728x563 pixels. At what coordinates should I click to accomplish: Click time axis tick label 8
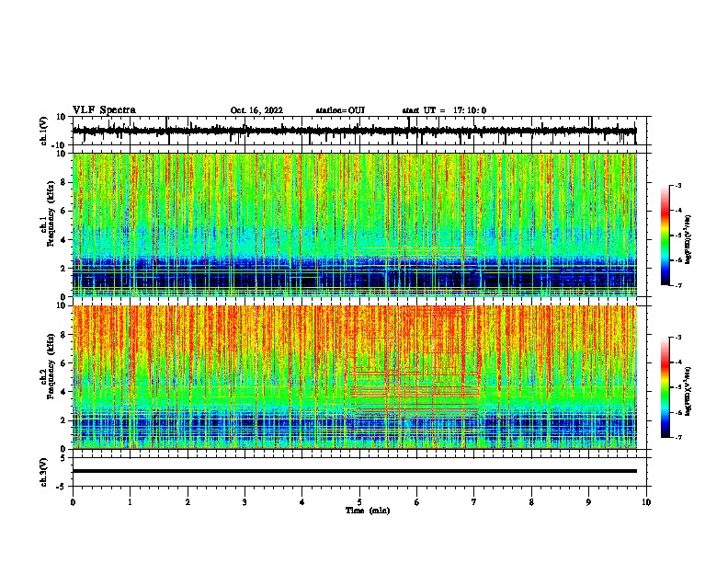click(x=531, y=502)
